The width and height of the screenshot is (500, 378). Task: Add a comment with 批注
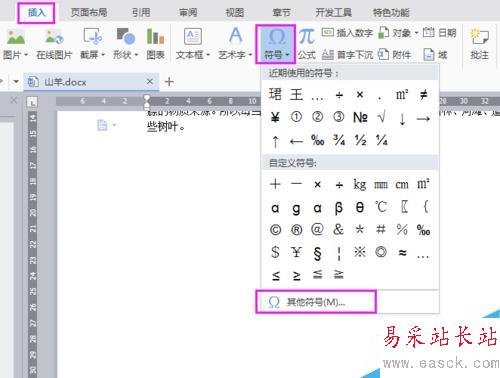coord(479,44)
